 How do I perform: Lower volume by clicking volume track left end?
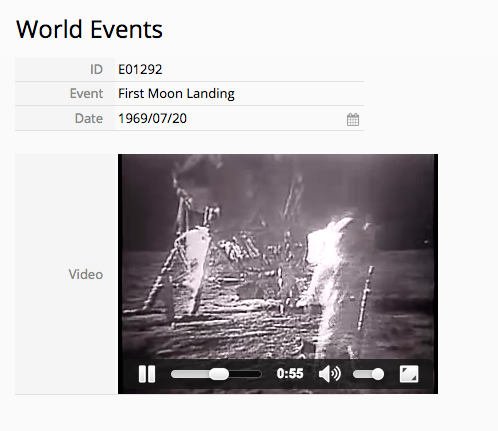click(355, 374)
